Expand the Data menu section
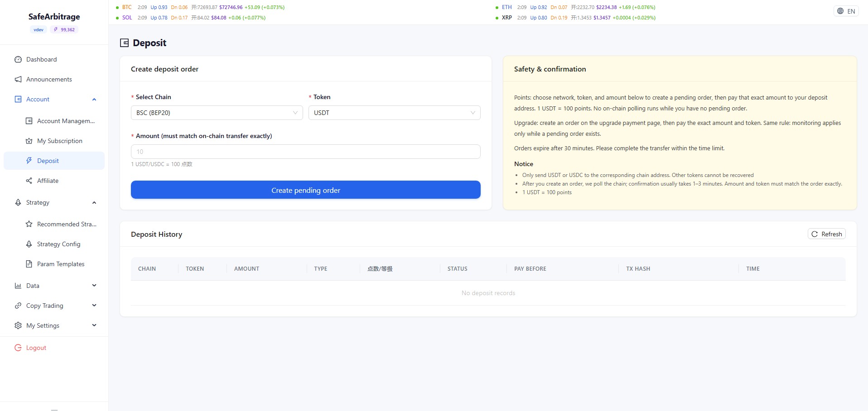The image size is (868, 411). (x=94, y=286)
